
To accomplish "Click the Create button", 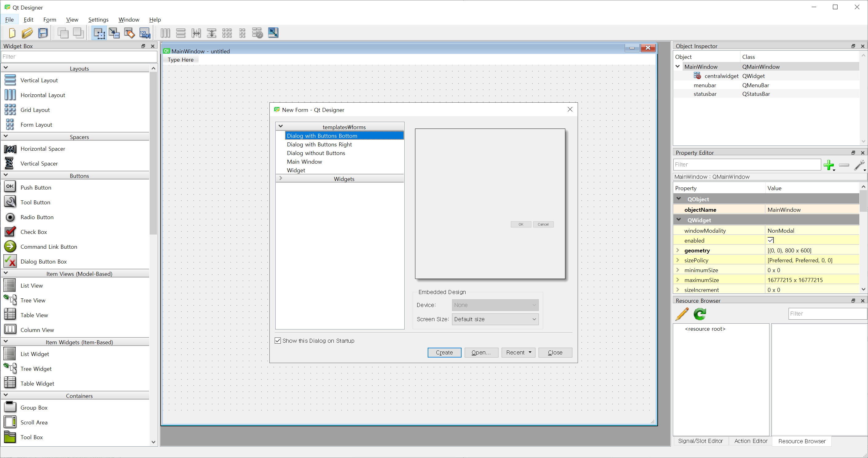I will [444, 352].
